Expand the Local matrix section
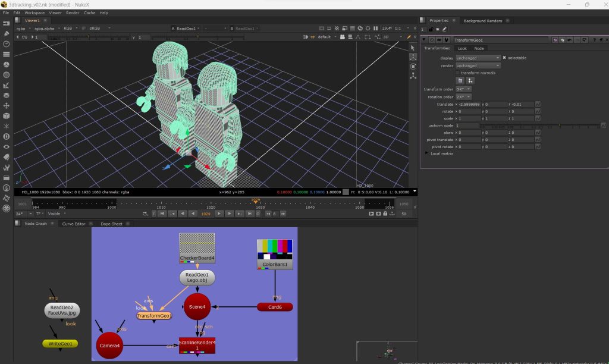609x364 pixels. pyautogui.click(x=426, y=153)
